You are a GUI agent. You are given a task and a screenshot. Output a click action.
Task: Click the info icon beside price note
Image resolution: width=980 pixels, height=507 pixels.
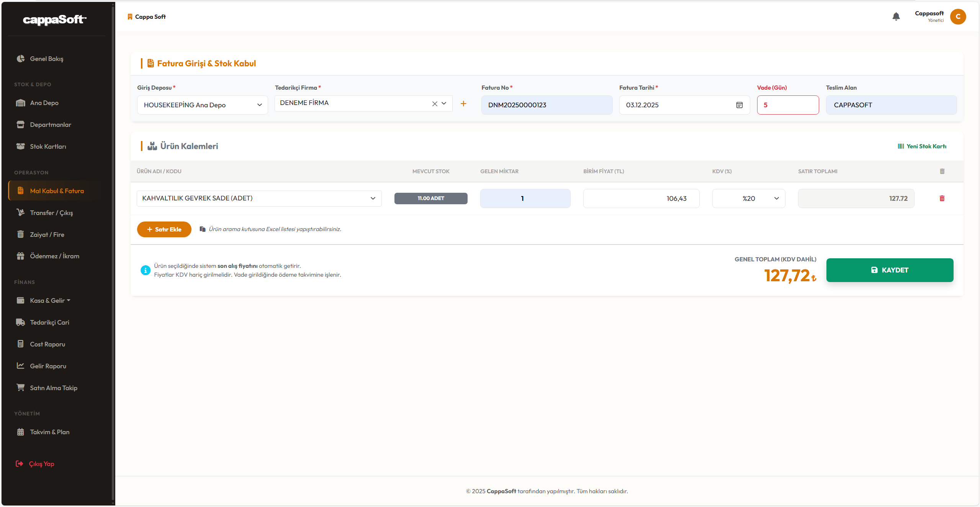145,270
